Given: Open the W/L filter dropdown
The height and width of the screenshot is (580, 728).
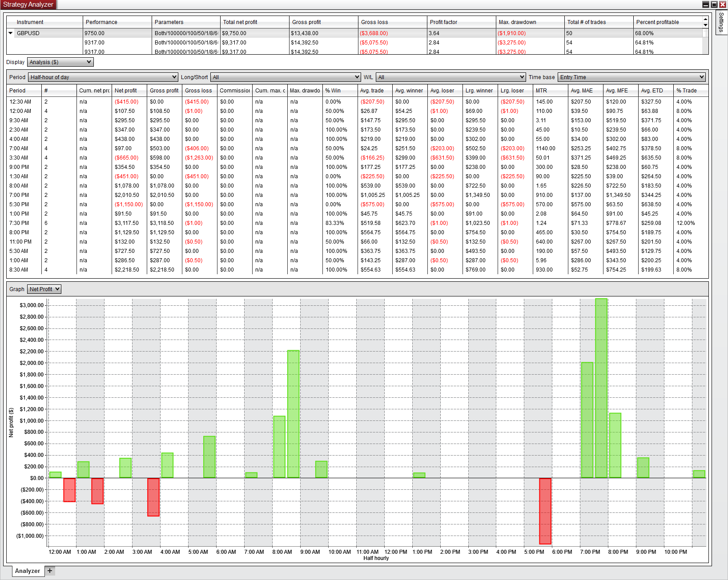Looking at the screenshot, I should (x=450, y=77).
